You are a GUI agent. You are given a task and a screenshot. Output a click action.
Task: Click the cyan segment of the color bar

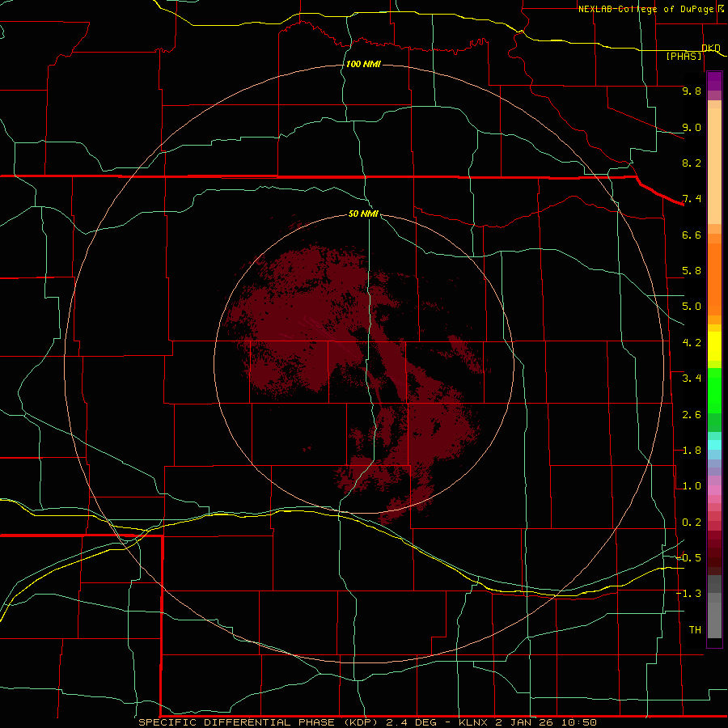pyautogui.click(x=714, y=444)
